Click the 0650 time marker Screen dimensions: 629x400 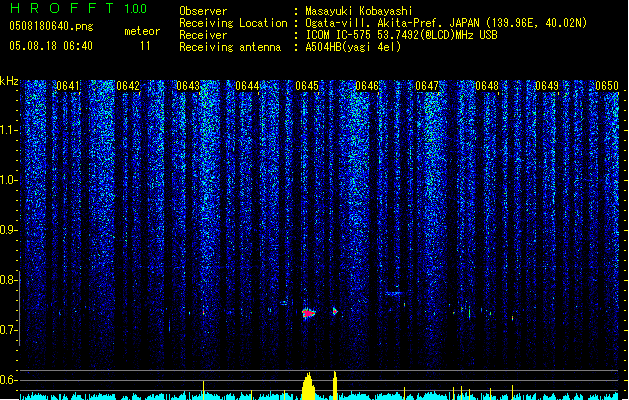607,86
